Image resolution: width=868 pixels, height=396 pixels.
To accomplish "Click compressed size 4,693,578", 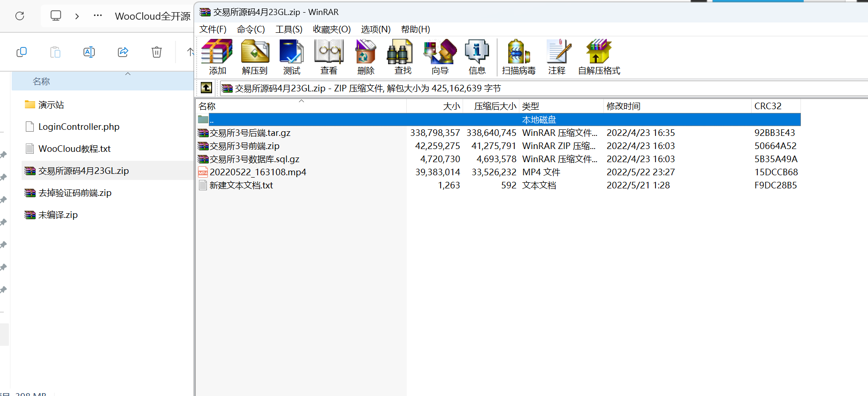I will point(496,159).
